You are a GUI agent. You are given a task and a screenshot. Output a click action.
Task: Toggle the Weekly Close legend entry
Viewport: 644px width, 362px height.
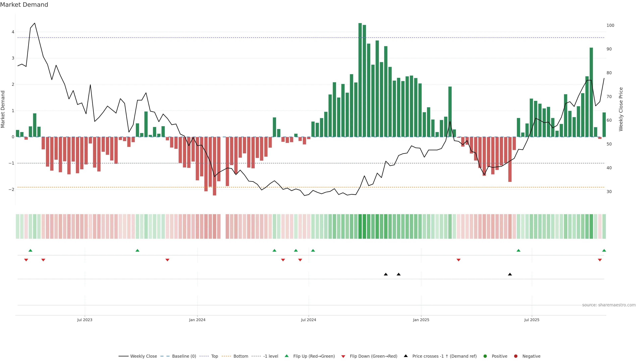pyautogui.click(x=144, y=356)
